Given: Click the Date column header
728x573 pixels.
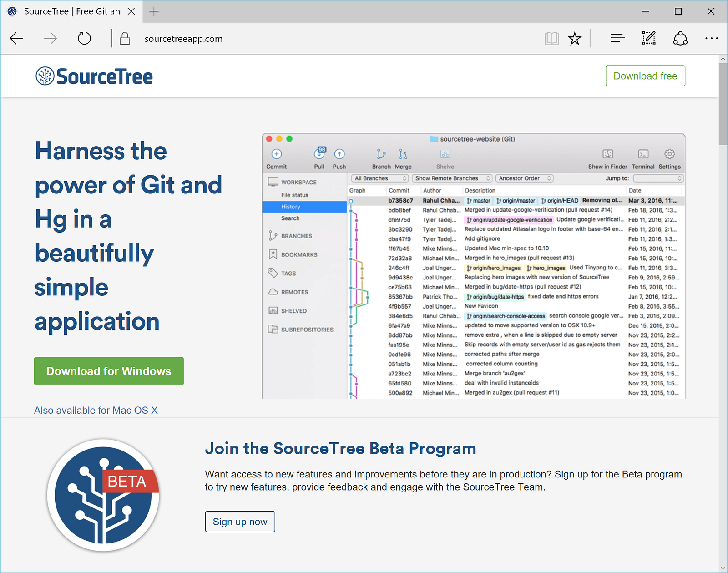Looking at the screenshot, I should pyautogui.click(x=635, y=191).
